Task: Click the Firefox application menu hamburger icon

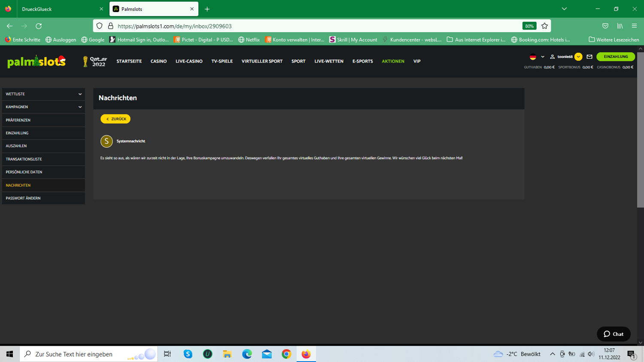Action: [634, 26]
